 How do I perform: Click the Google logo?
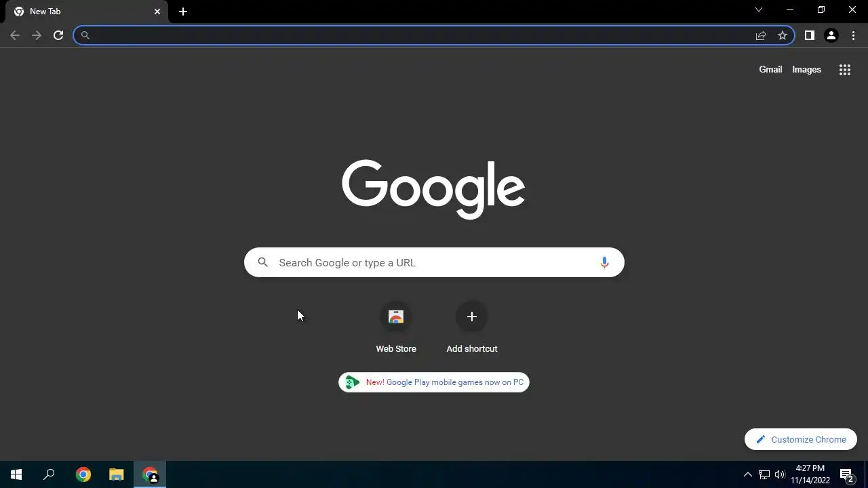coord(433,188)
